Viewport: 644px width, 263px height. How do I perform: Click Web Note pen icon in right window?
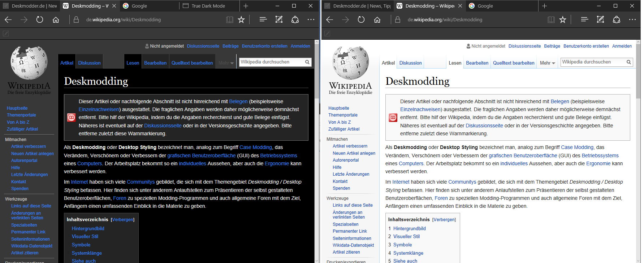(601, 19)
